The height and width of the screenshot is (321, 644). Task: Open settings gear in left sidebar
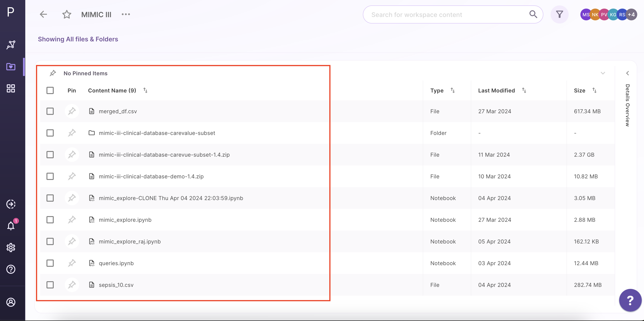pos(11,247)
